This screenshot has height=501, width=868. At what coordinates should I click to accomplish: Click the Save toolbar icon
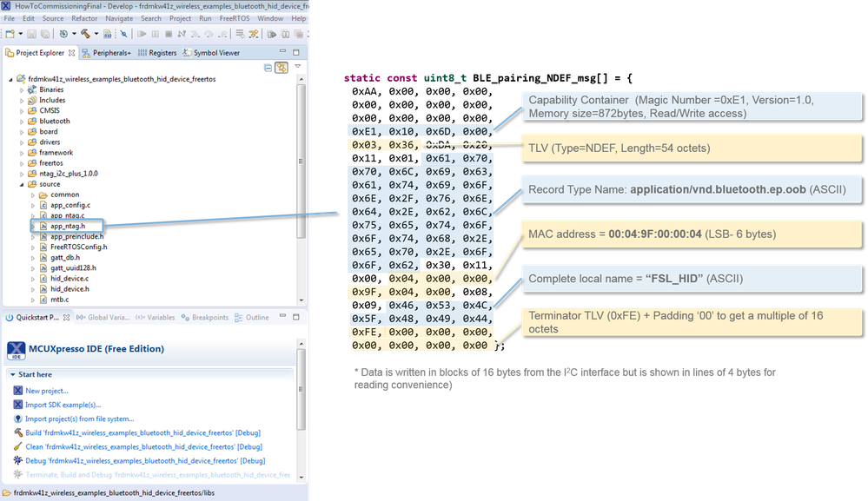[31, 34]
